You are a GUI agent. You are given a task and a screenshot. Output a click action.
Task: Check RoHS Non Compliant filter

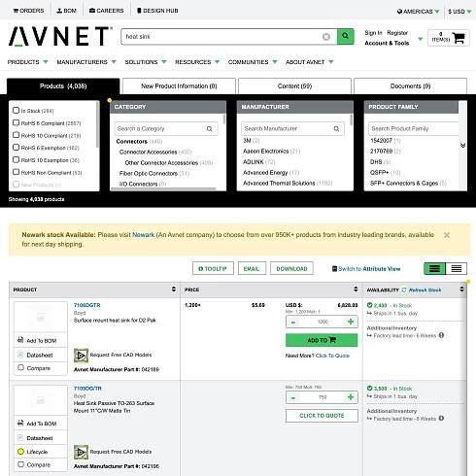pos(16,172)
